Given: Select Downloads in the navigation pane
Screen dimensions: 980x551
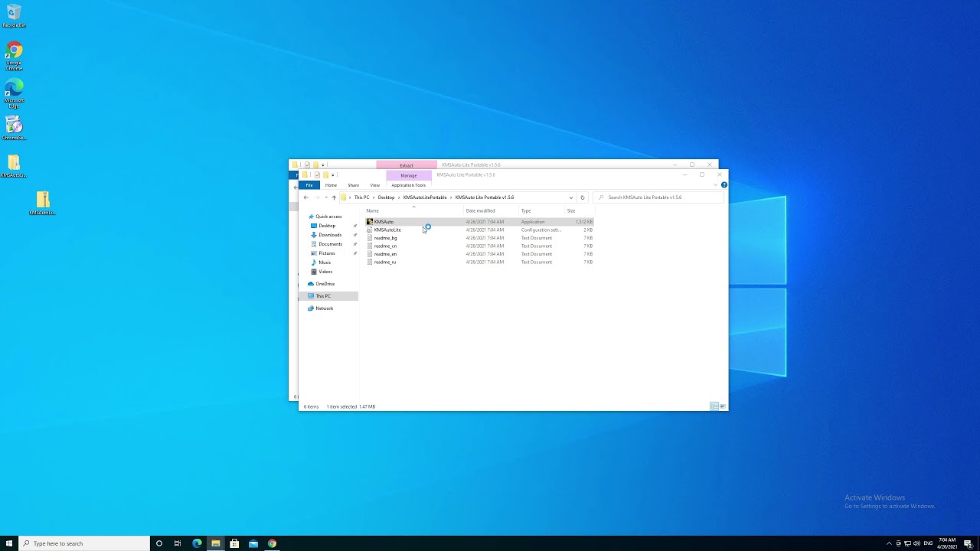Looking at the screenshot, I should [x=330, y=235].
